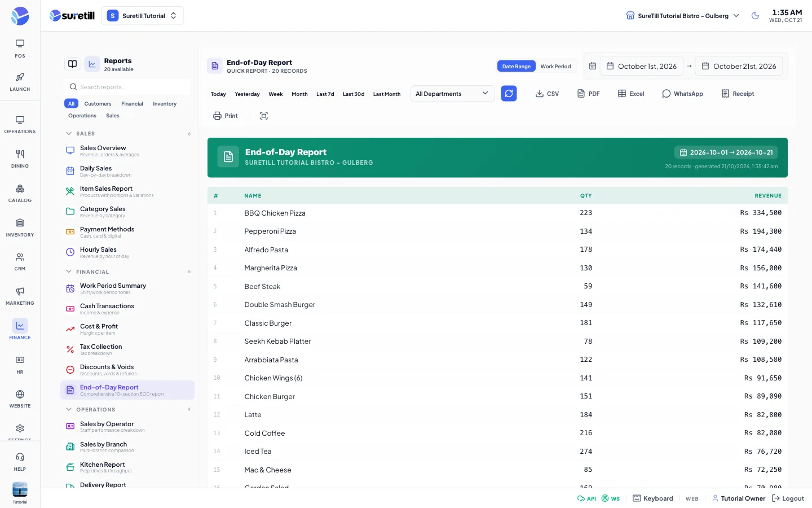Export the report as PDF

(589, 94)
